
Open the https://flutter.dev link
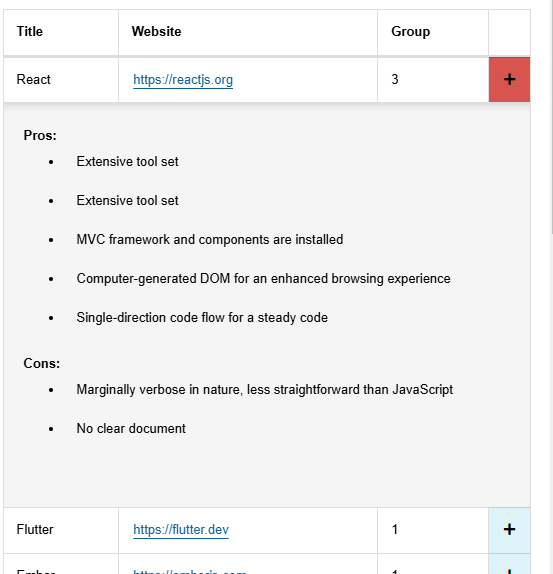pos(181,529)
